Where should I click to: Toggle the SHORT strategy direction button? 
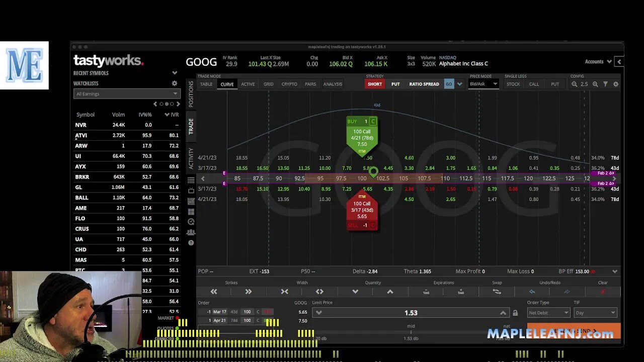point(375,84)
